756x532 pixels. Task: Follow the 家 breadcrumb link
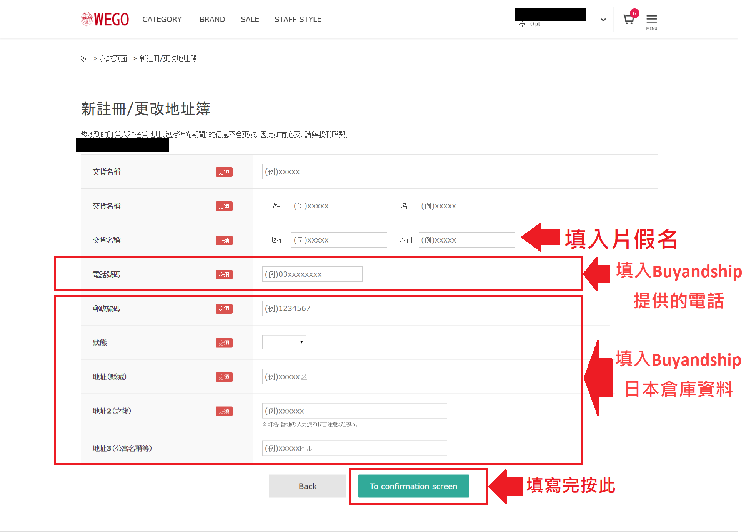click(84, 58)
